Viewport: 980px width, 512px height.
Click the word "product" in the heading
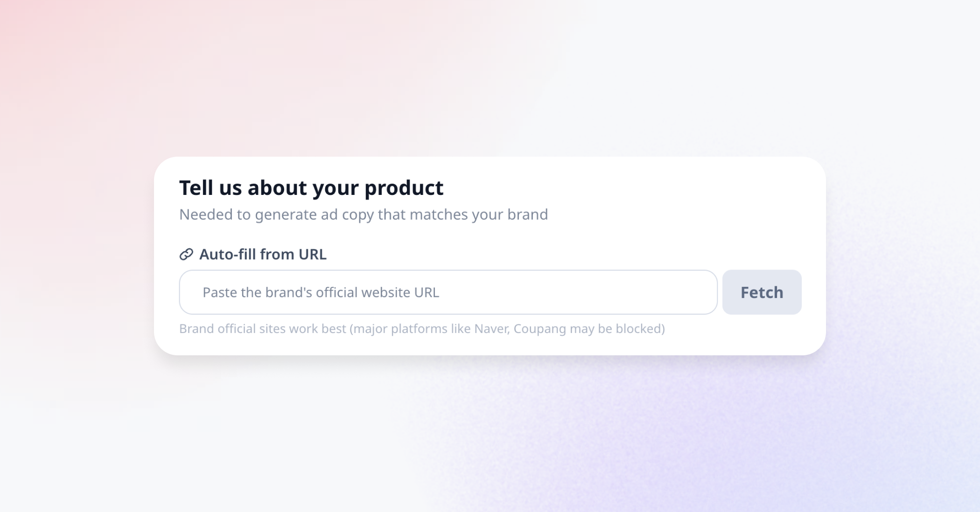click(x=404, y=188)
